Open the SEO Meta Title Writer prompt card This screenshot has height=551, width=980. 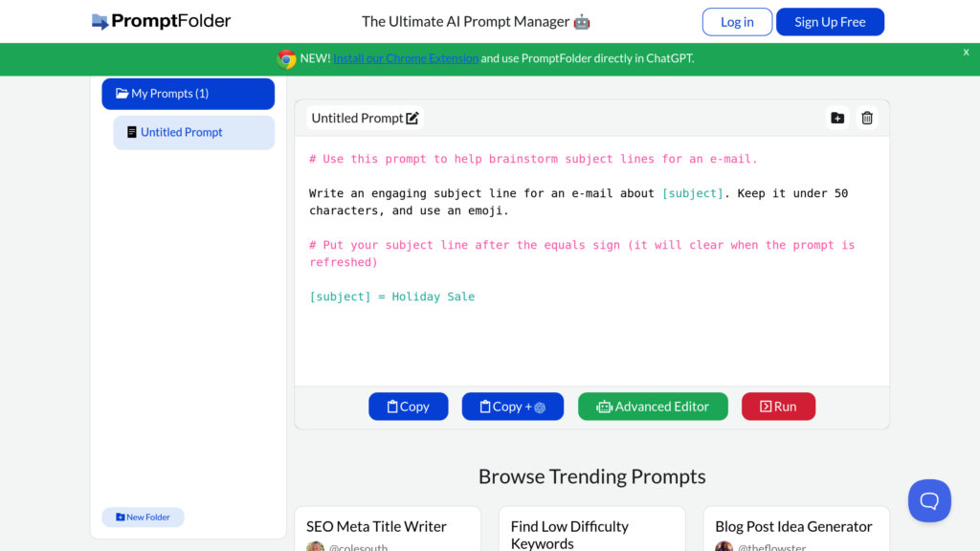(377, 526)
